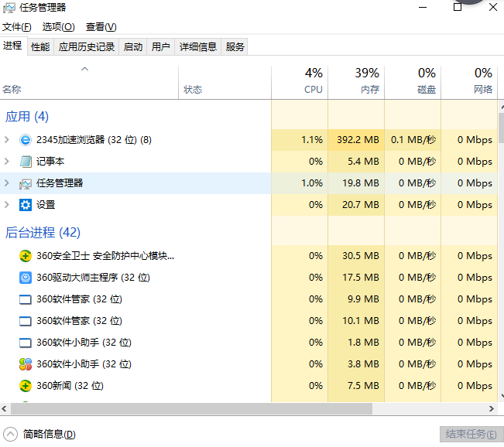Click the 1.1% CPU cell
504x447 pixels.
pyautogui.click(x=300, y=140)
